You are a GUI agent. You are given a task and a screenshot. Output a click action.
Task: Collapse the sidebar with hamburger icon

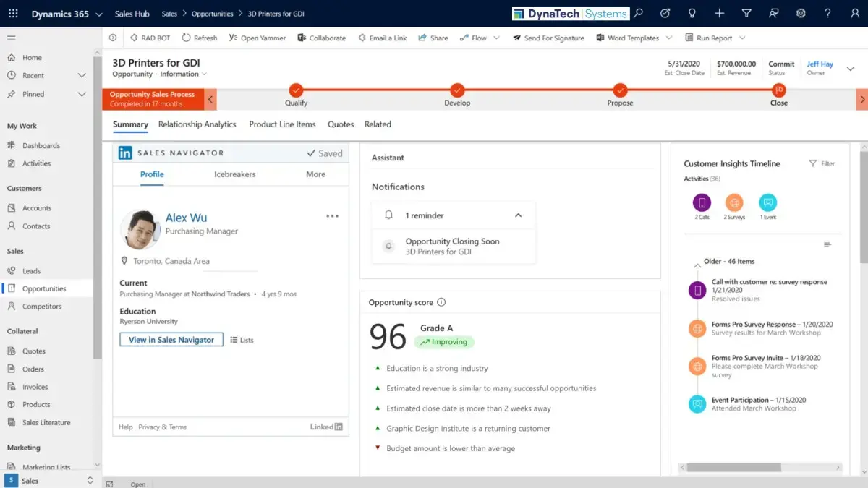(12, 38)
